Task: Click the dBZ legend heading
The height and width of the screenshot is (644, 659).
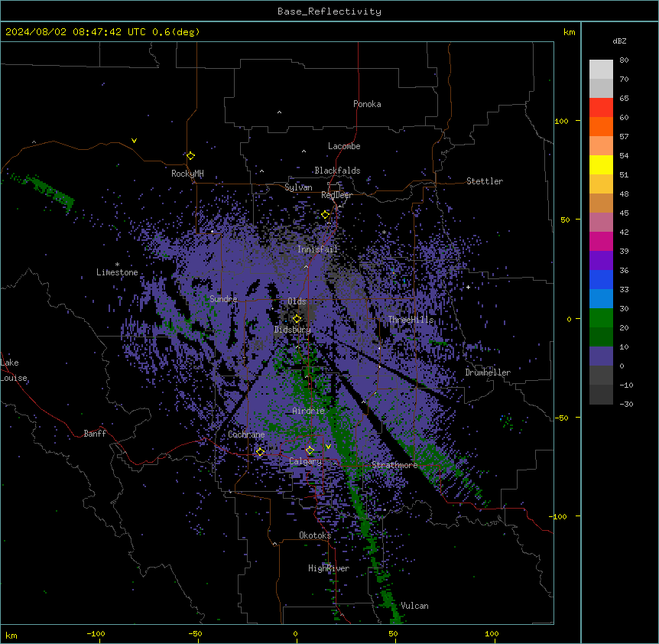Action: (x=619, y=41)
